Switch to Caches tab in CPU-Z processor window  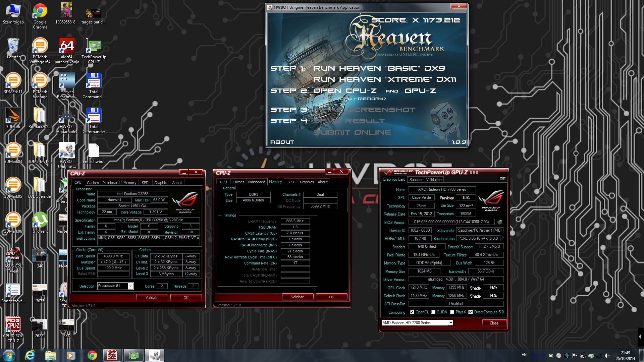(x=93, y=183)
